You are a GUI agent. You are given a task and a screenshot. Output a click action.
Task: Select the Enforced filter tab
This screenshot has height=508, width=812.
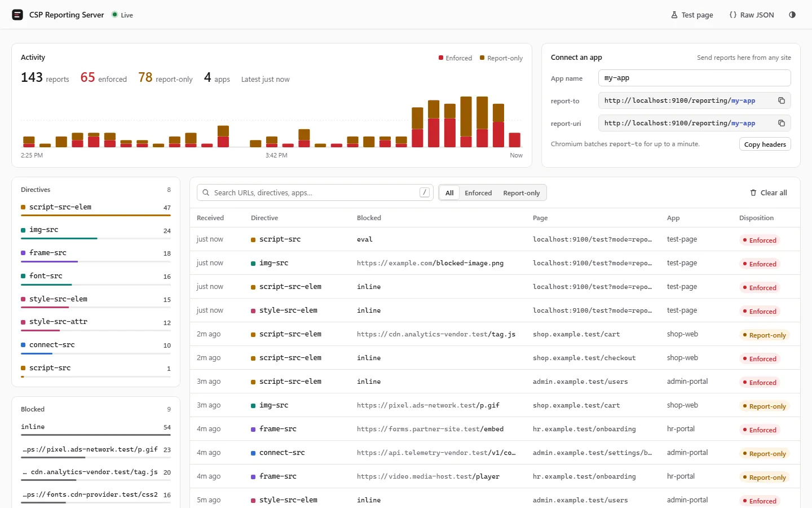pos(478,192)
